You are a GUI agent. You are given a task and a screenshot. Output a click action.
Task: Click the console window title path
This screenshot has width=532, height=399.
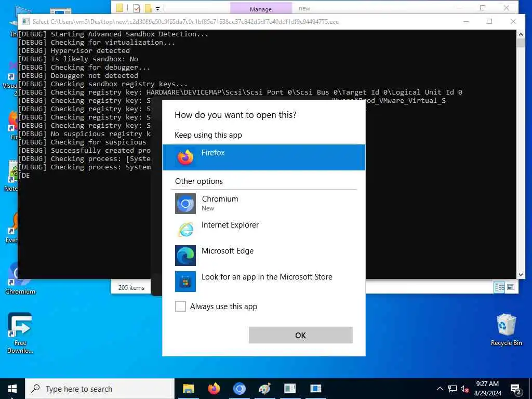185,22
